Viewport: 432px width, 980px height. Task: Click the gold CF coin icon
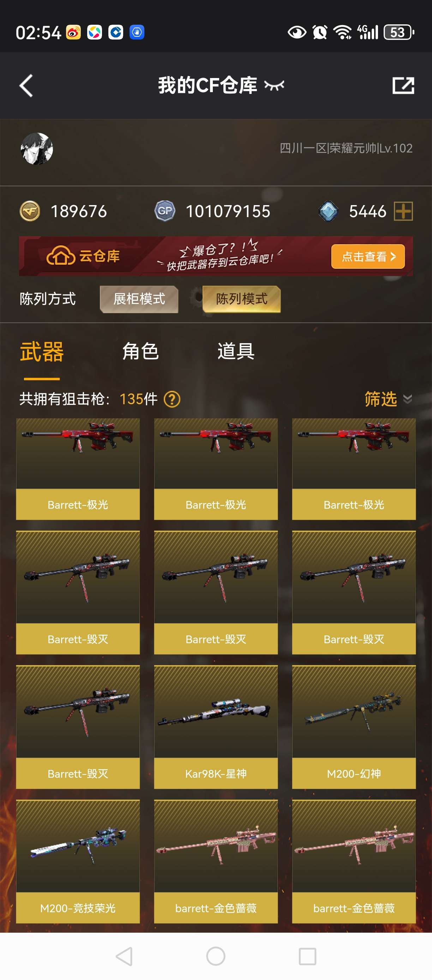point(30,211)
